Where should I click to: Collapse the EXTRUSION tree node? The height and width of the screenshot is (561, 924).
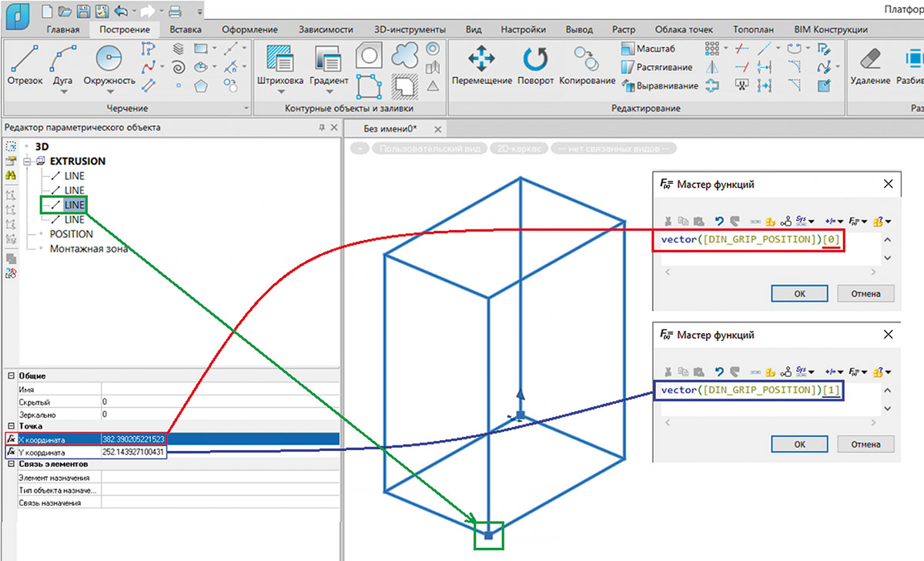(x=28, y=162)
